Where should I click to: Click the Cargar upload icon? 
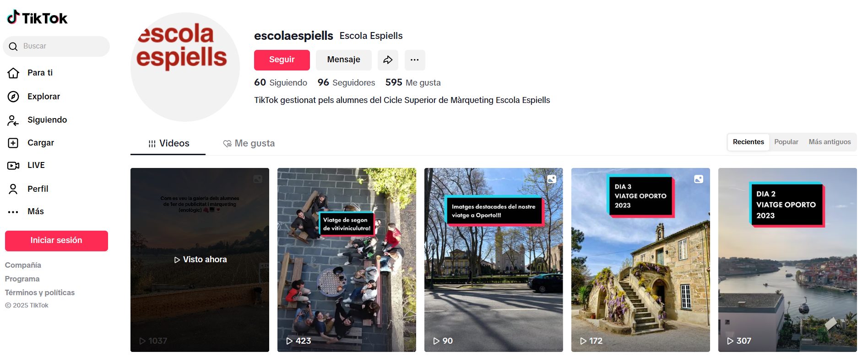point(13,143)
